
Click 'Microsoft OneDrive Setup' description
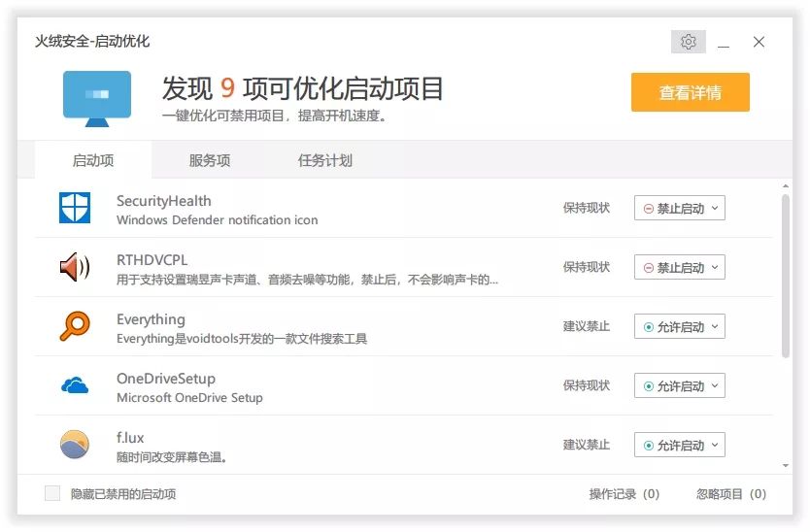point(189,398)
